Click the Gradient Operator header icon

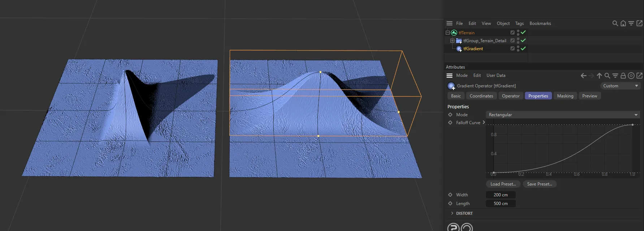(451, 86)
